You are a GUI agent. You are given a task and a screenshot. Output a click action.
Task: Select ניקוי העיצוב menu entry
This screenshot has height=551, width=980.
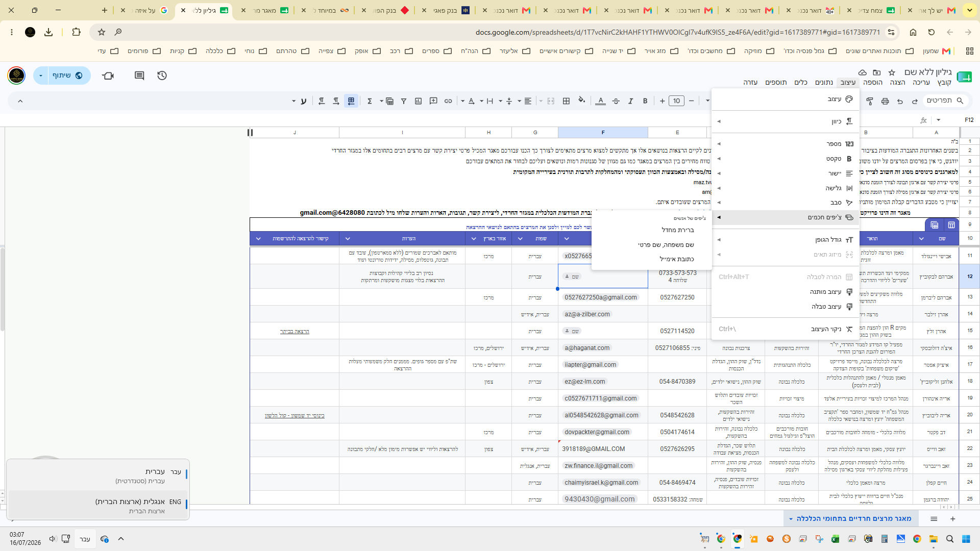tap(786, 329)
